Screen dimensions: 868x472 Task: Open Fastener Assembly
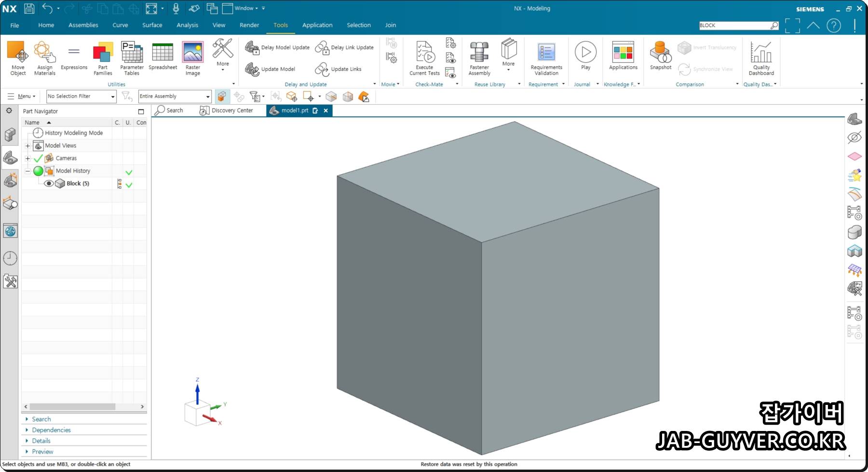[479, 58]
